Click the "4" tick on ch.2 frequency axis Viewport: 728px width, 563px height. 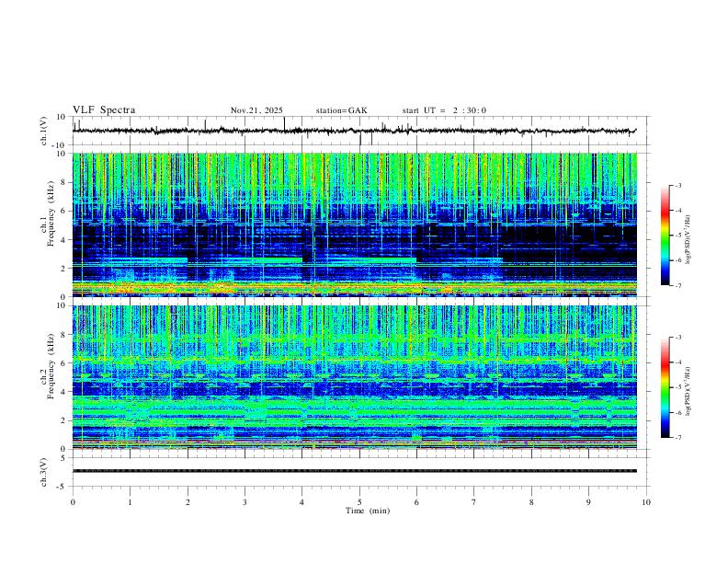point(63,392)
